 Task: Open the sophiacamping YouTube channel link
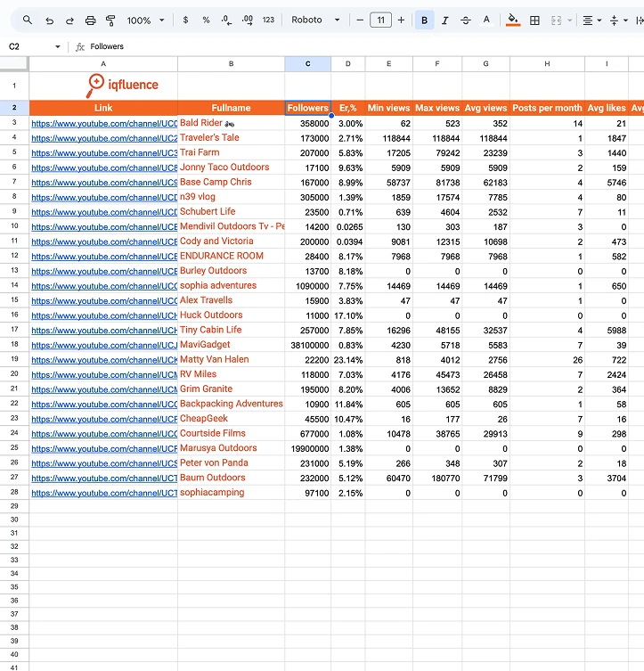104,493
